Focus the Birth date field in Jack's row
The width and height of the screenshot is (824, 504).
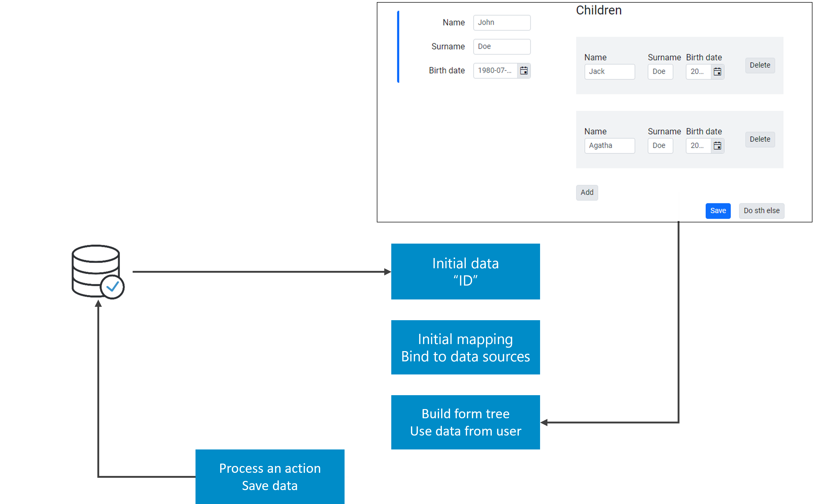point(698,72)
